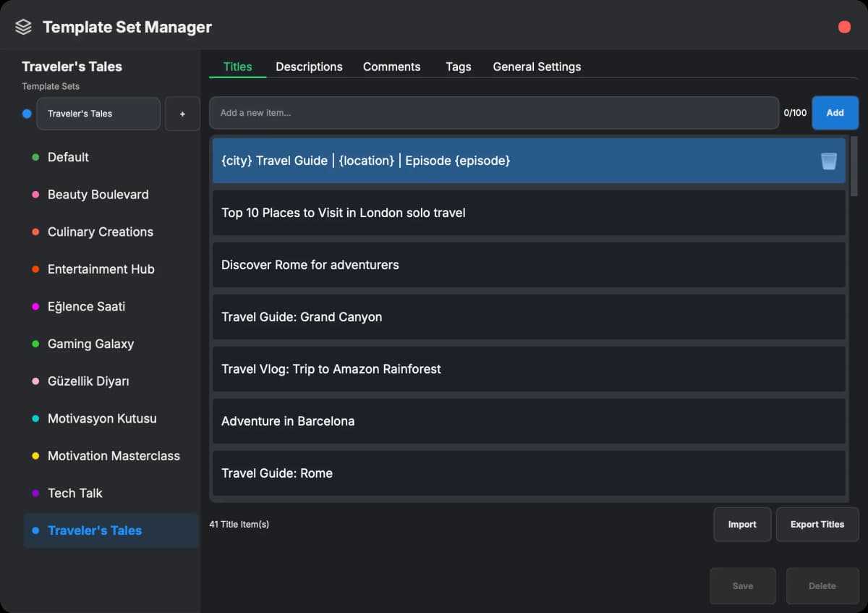Click the magenta dot beside Eğlence Saati
Viewport: 868px width, 613px height.
pyautogui.click(x=35, y=307)
